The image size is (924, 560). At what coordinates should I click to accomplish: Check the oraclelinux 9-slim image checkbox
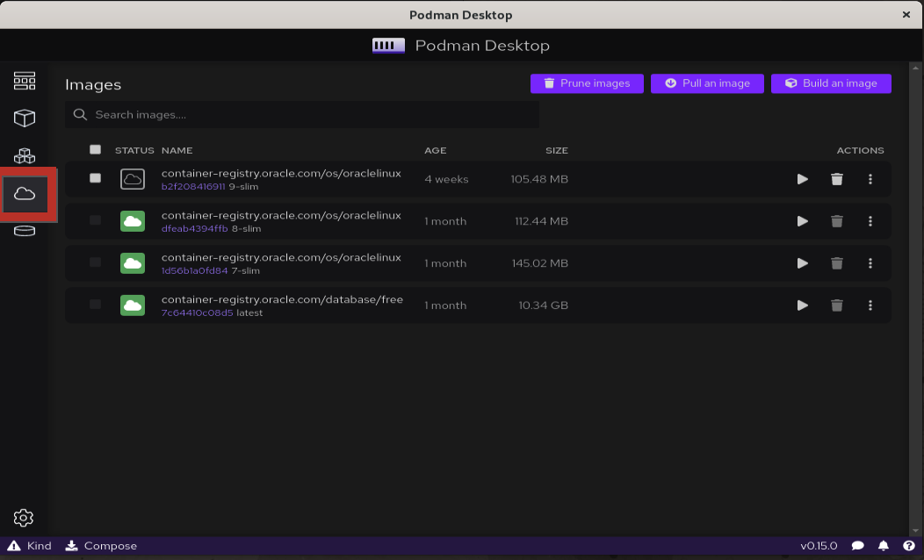tap(95, 178)
